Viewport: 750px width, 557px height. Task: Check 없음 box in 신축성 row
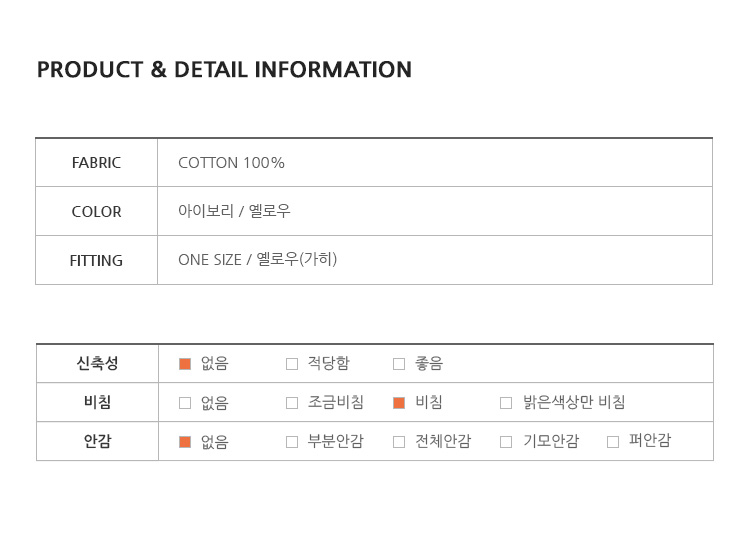click(x=185, y=364)
